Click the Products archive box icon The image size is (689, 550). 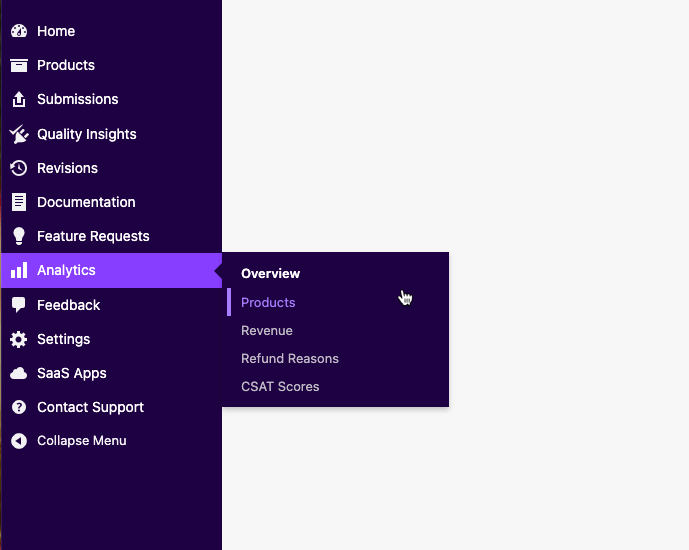[18, 65]
